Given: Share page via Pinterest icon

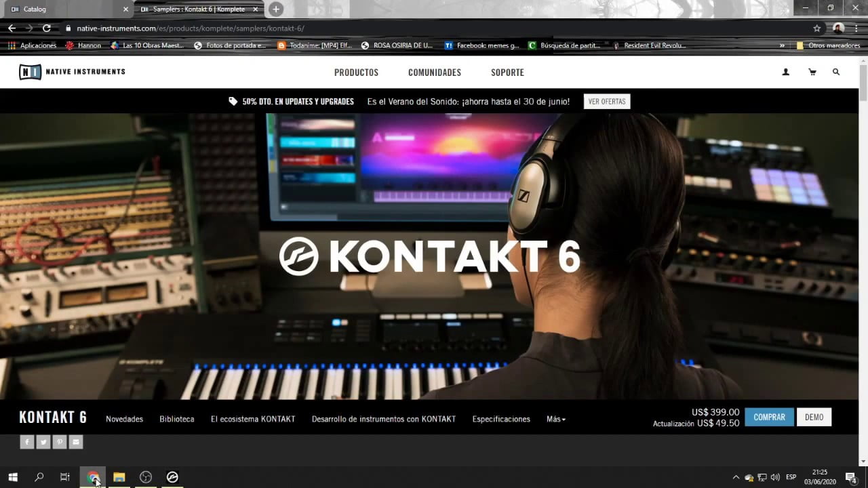Looking at the screenshot, I should click(x=60, y=442).
